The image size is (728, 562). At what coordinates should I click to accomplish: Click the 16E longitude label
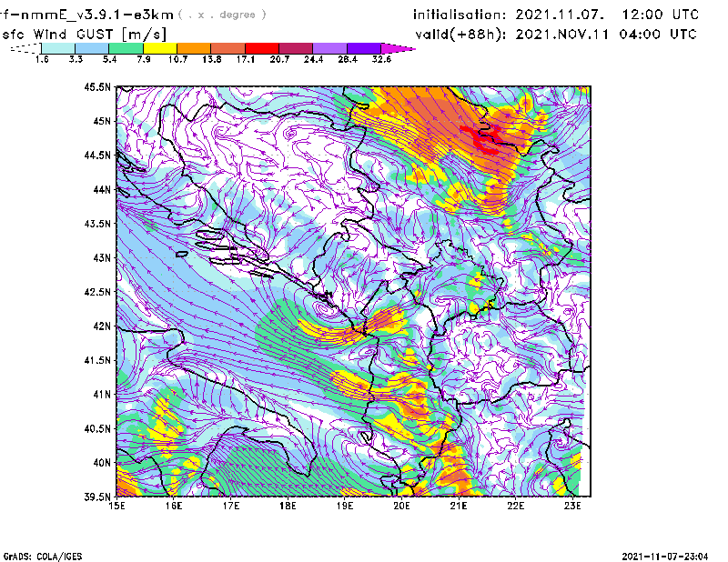tap(174, 506)
